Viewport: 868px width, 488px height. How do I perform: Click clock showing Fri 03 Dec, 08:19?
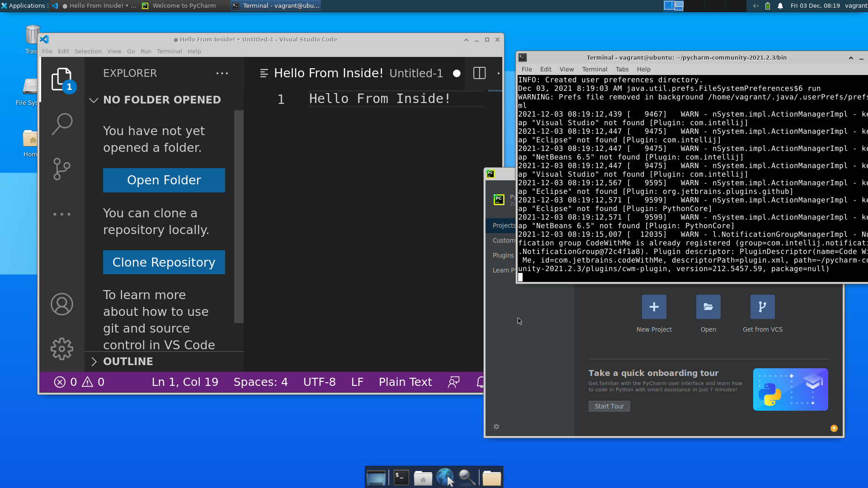815,6
